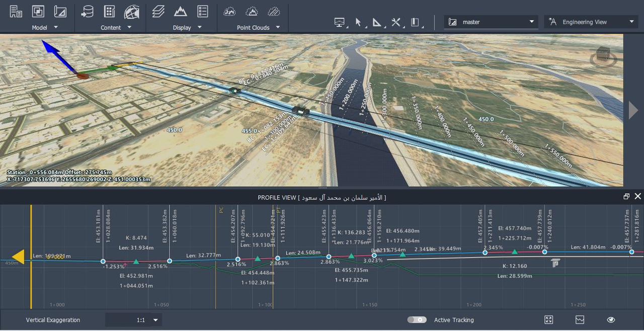
Task: Open the Terrain Themes mountain icon
Action: click(x=180, y=11)
